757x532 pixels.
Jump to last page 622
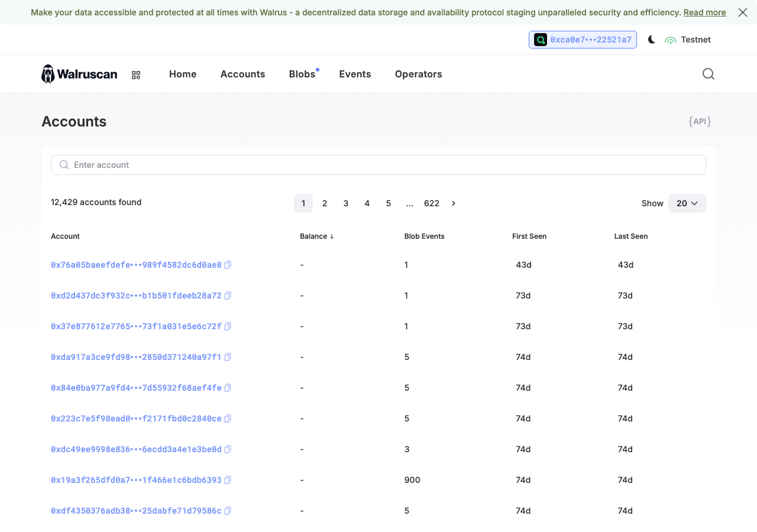432,203
